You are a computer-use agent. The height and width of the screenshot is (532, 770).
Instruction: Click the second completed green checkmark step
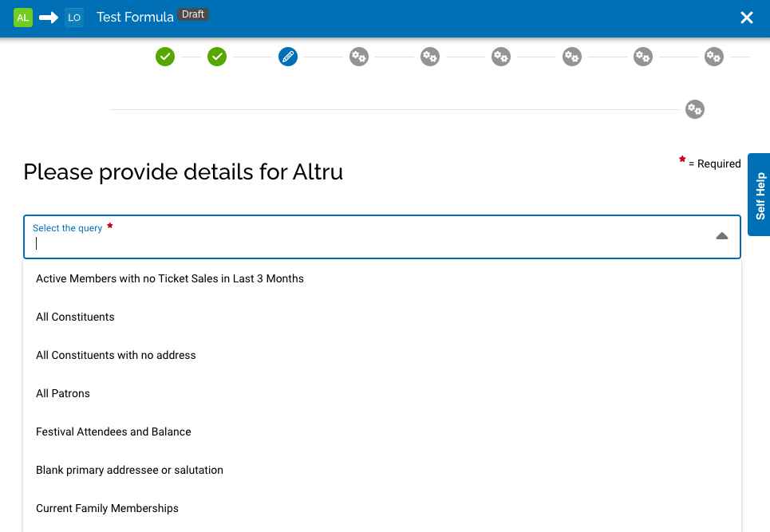(x=217, y=57)
